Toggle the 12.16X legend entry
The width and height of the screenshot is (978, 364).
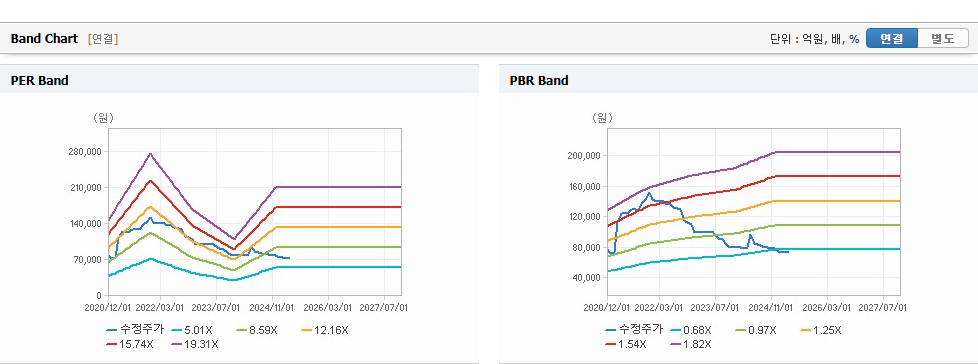(324, 330)
